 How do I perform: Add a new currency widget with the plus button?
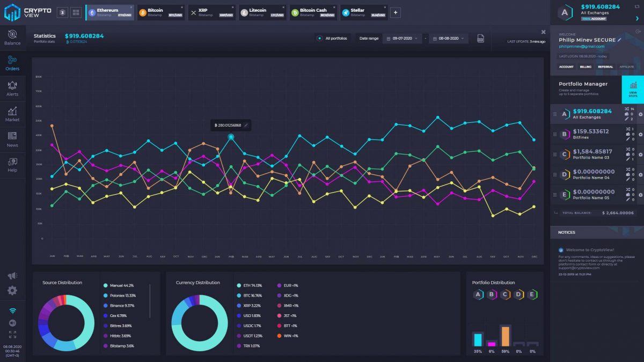396,12
